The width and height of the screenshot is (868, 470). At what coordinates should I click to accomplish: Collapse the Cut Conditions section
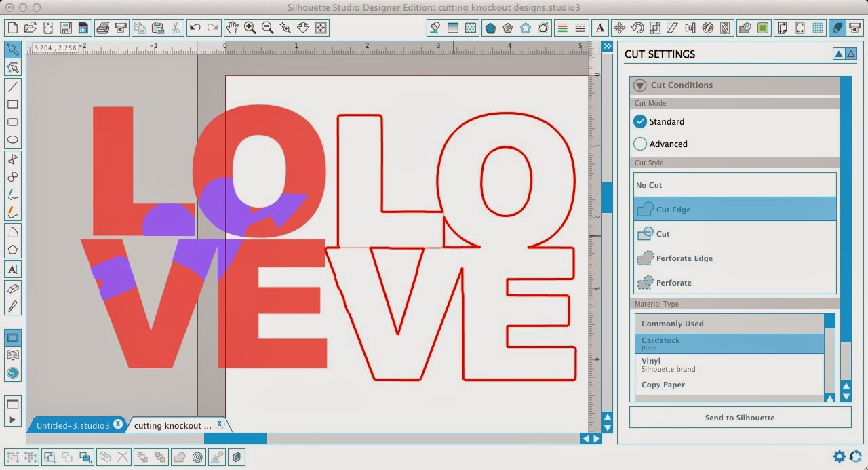click(x=638, y=85)
